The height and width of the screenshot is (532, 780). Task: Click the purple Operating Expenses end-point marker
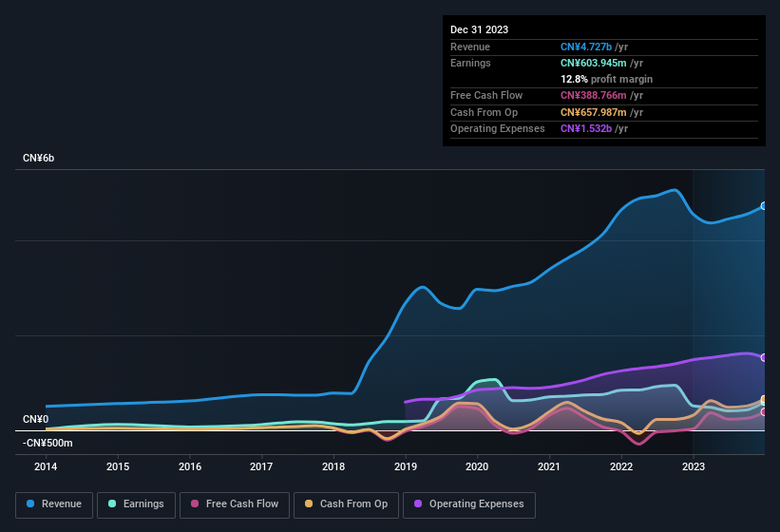(x=764, y=357)
